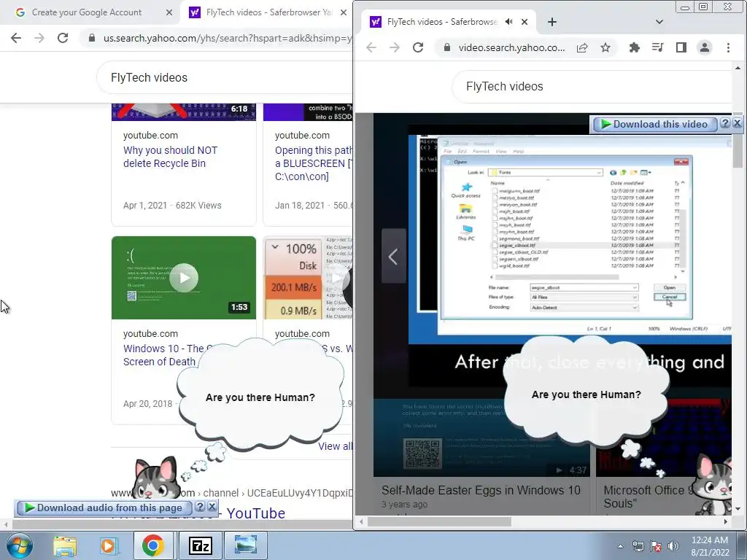This screenshot has width=747, height=560.
Task: Open 7-Zip from taskbar
Action: [x=200, y=545]
